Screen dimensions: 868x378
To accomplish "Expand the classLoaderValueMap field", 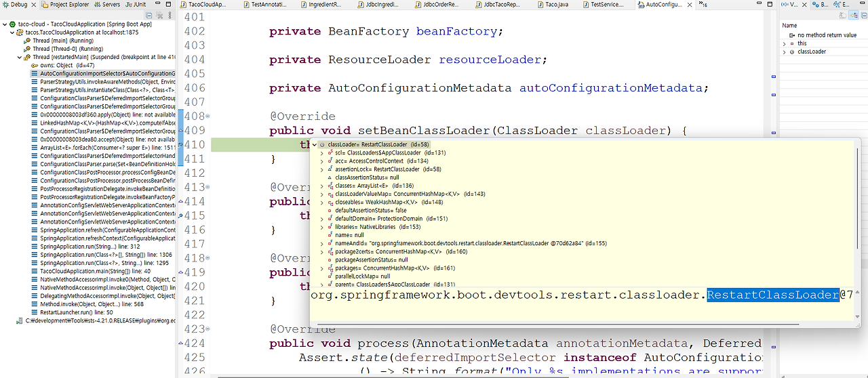I will 322,194.
